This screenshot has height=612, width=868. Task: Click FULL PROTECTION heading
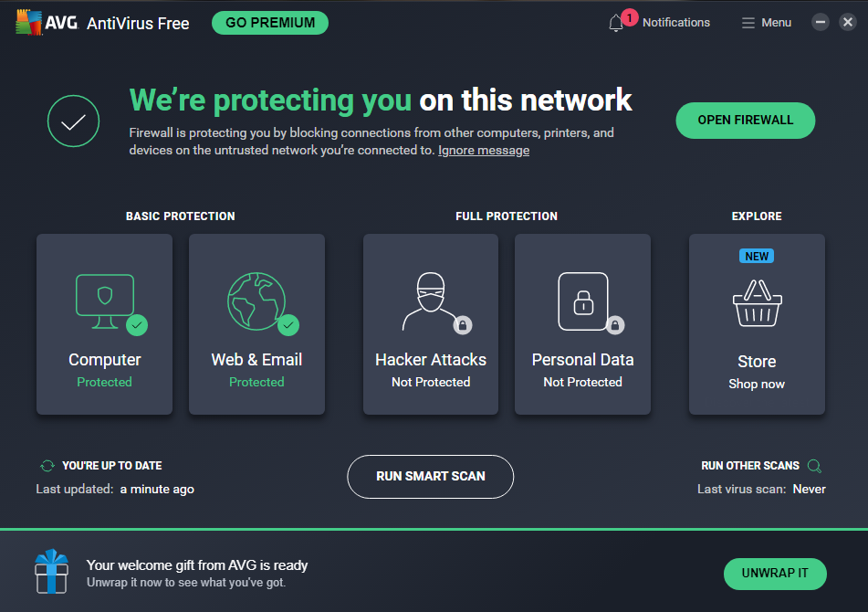pos(507,216)
